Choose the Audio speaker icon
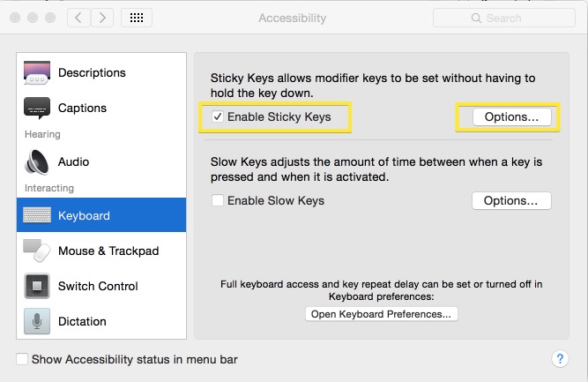 [37, 162]
